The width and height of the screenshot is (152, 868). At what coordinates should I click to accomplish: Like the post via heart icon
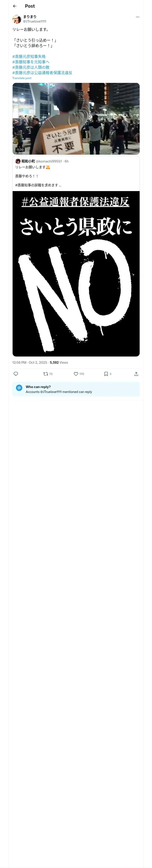76,374
